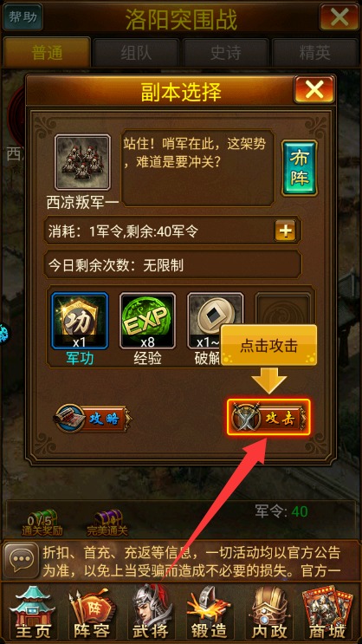Open 内政 internal affairs icon

269,612
